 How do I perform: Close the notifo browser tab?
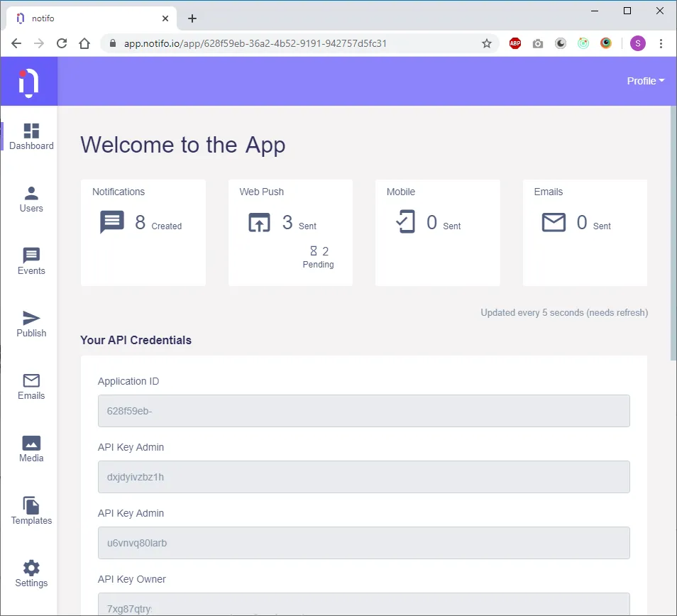click(165, 18)
